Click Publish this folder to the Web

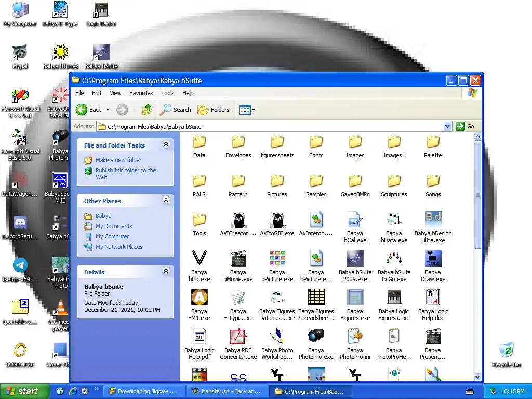click(126, 174)
